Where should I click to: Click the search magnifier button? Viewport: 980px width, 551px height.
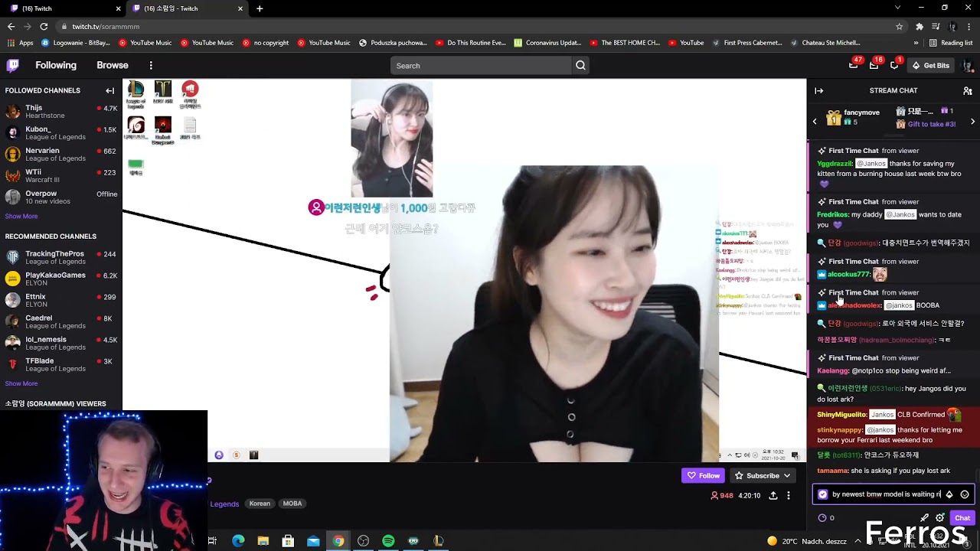pos(580,66)
